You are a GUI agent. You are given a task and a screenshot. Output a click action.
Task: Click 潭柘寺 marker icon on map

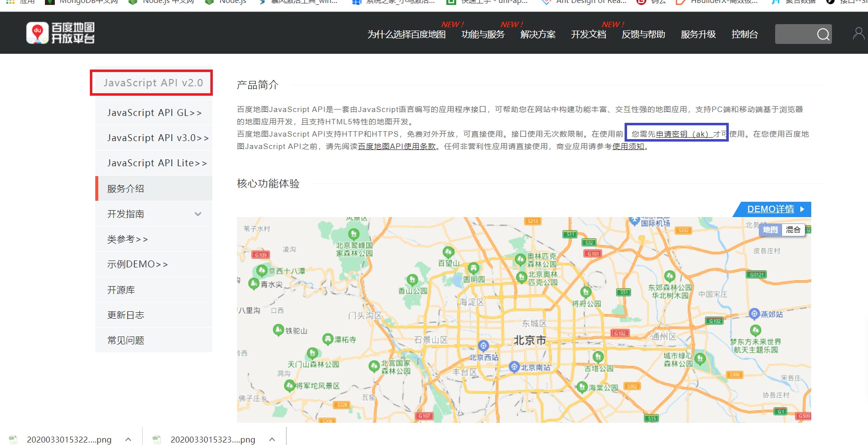327,339
